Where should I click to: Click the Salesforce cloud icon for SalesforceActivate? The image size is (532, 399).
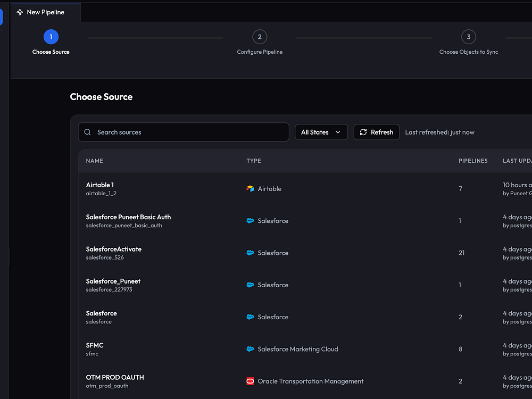pyautogui.click(x=250, y=253)
